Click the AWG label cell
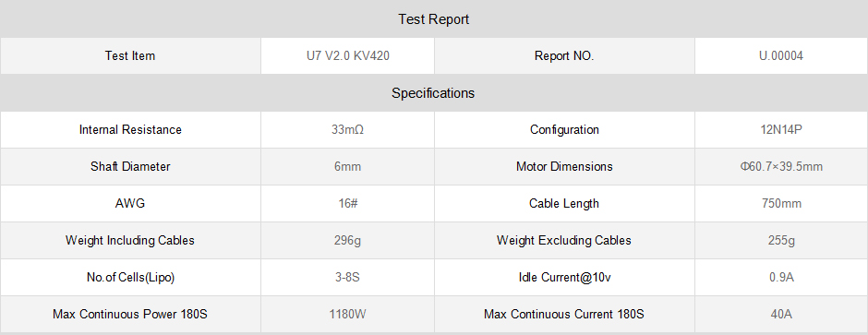Screen dimensions: 868x335 [130, 203]
